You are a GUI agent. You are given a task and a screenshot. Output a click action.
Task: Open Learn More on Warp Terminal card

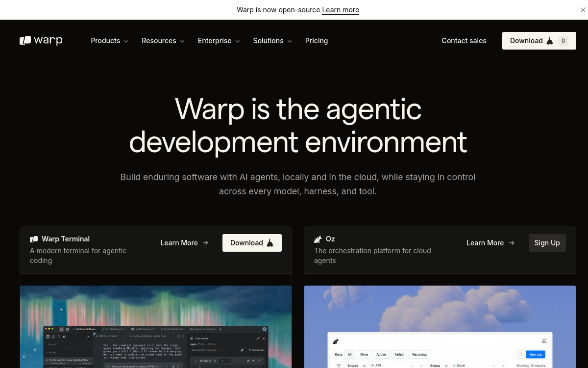tap(184, 243)
